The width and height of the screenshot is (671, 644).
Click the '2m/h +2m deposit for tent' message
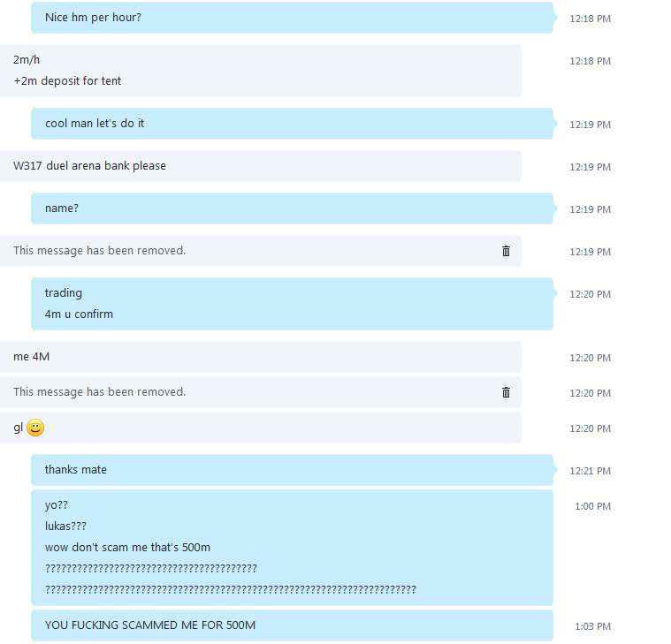tap(261, 71)
